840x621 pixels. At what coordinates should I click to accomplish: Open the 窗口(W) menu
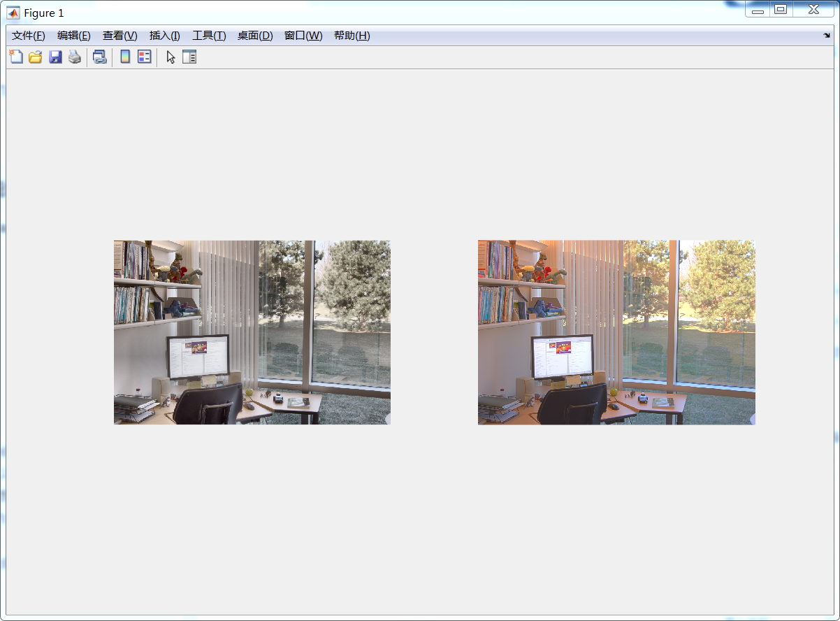coord(303,36)
